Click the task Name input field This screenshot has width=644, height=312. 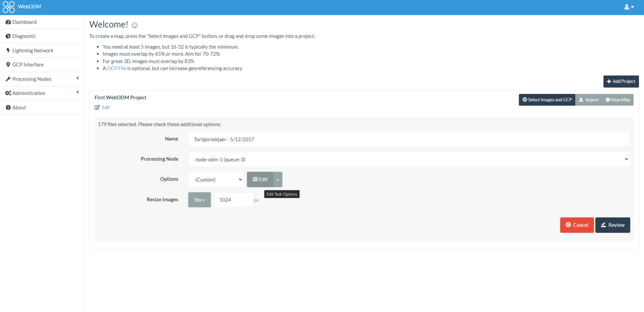[x=409, y=139]
